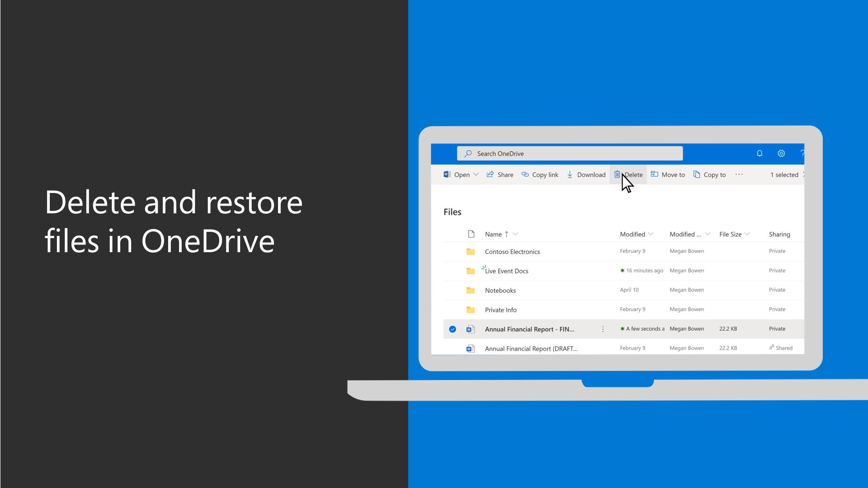The image size is (868, 488).
Task: Click the file context menu for Annual Financial Report FIN
Action: click(602, 328)
